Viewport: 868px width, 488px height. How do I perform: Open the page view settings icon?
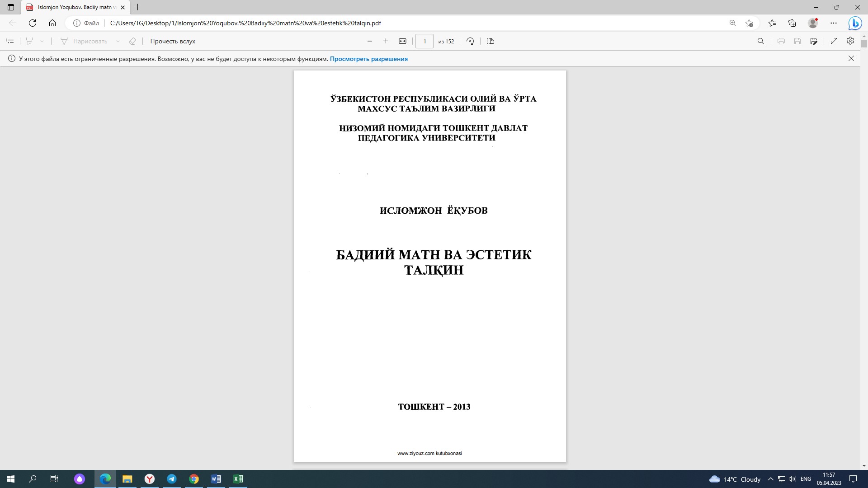[x=491, y=41]
